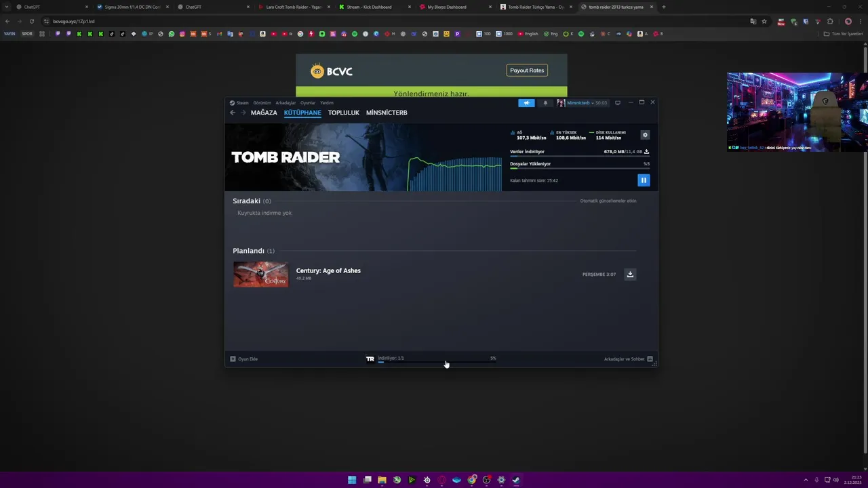This screenshot has width=868, height=488.
Task: Open the Steam menu
Action: click(x=239, y=103)
